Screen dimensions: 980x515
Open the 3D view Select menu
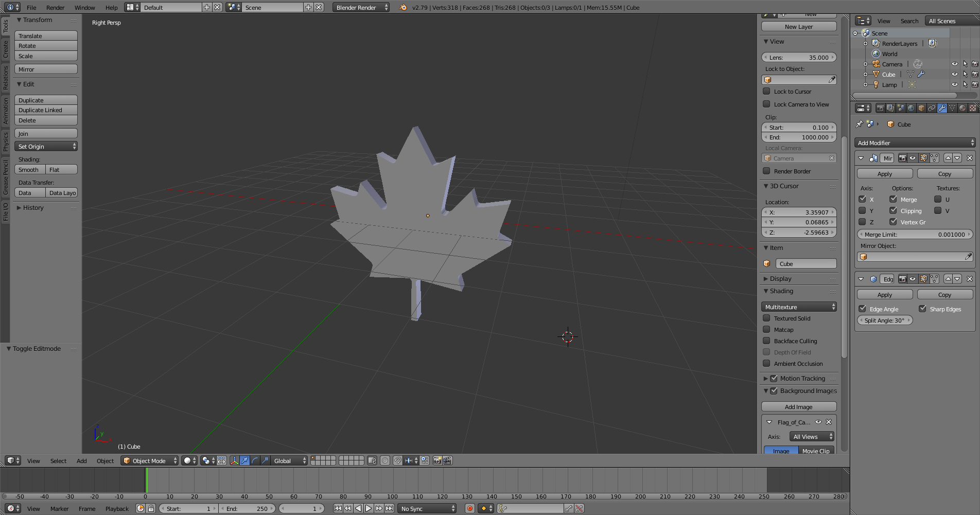coord(58,460)
